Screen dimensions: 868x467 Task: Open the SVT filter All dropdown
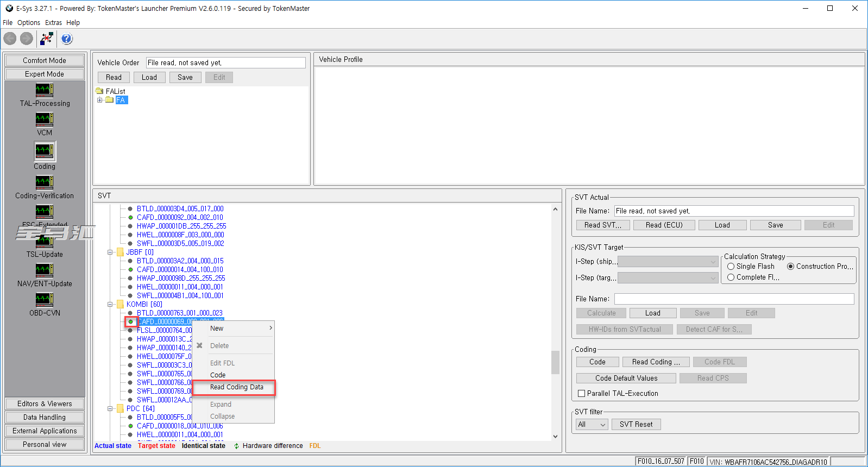(x=592, y=425)
